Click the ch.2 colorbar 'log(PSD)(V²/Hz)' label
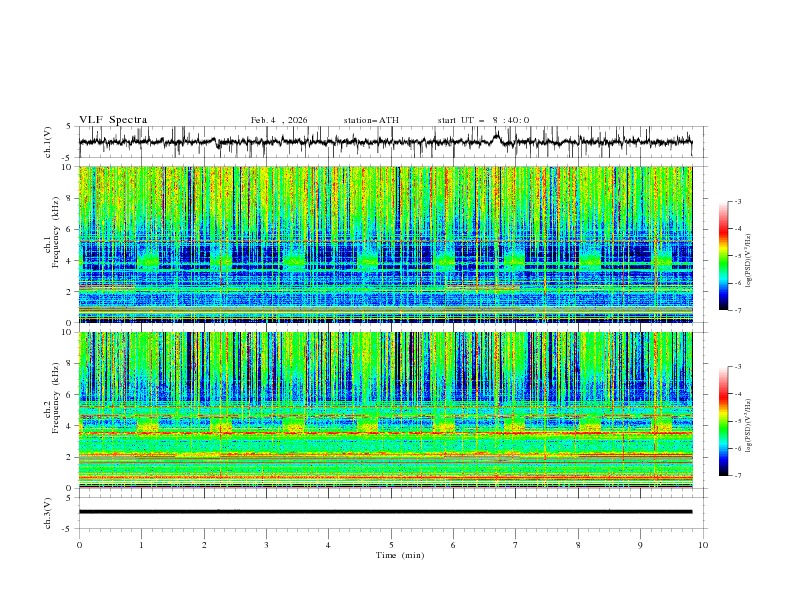The image size is (792, 612). click(748, 426)
